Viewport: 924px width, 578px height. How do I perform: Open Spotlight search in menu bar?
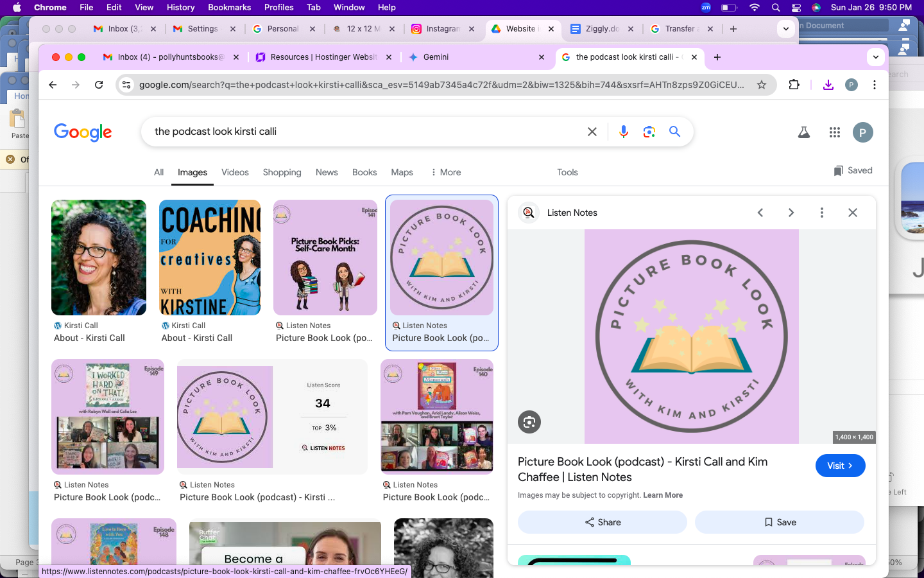(776, 8)
